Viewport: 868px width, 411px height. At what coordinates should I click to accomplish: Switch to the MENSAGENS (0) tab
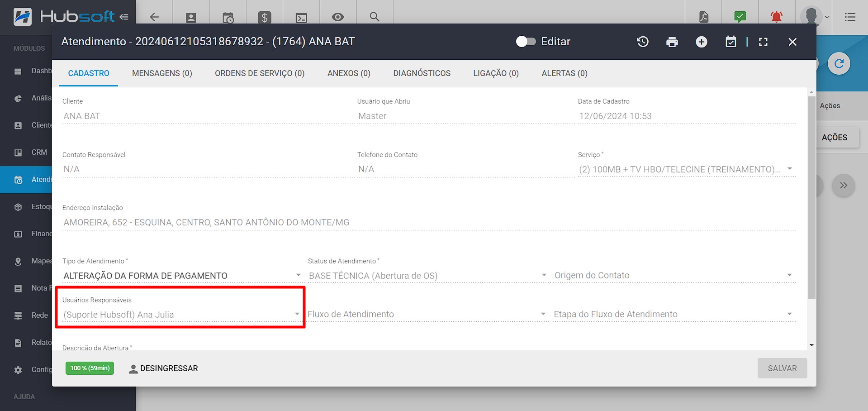pos(162,73)
